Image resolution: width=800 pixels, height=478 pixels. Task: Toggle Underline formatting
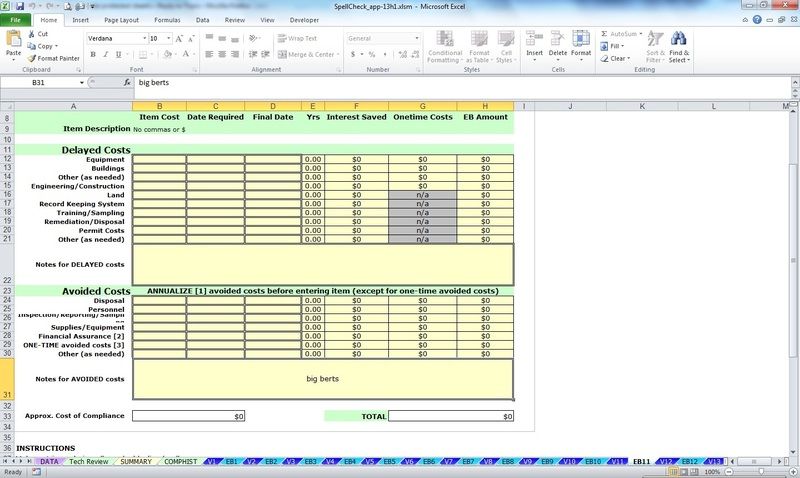click(119, 55)
